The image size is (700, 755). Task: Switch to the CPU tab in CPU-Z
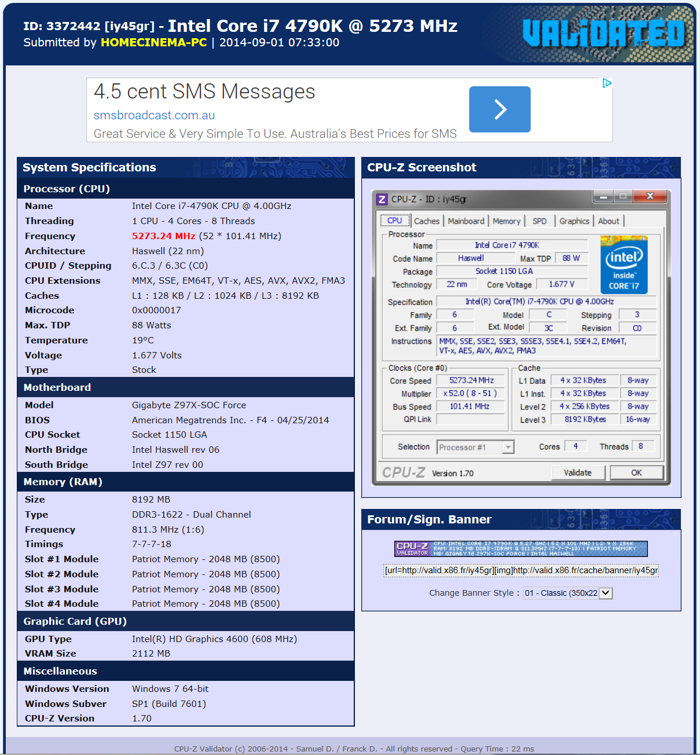point(395,221)
